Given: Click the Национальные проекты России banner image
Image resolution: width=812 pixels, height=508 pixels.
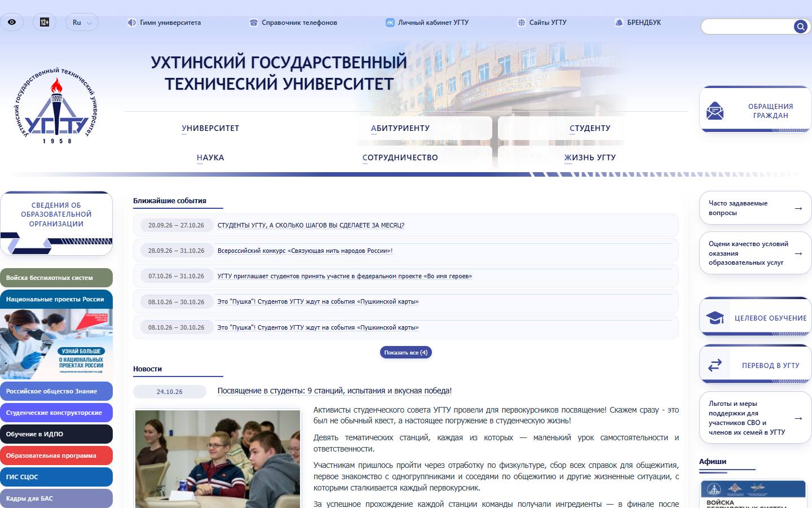Looking at the screenshot, I should coord(56,344).
